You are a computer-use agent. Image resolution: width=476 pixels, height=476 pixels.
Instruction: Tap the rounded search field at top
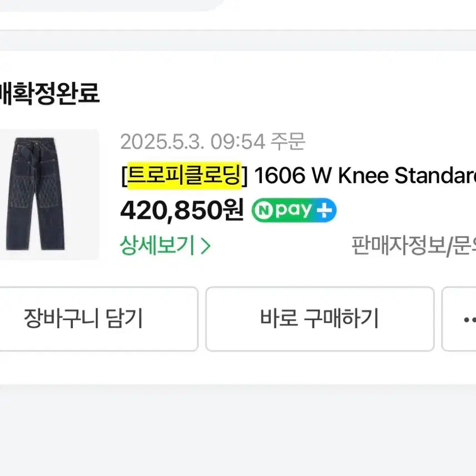pyautogui.click(x=111, y=4)
